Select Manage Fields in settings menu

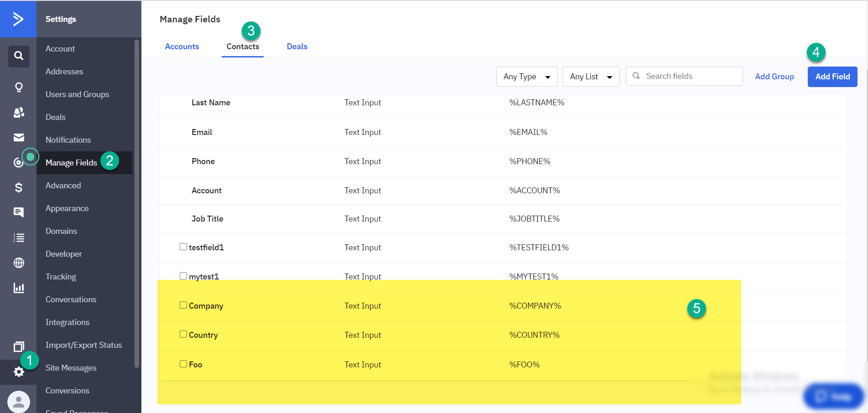pos(71,163)
